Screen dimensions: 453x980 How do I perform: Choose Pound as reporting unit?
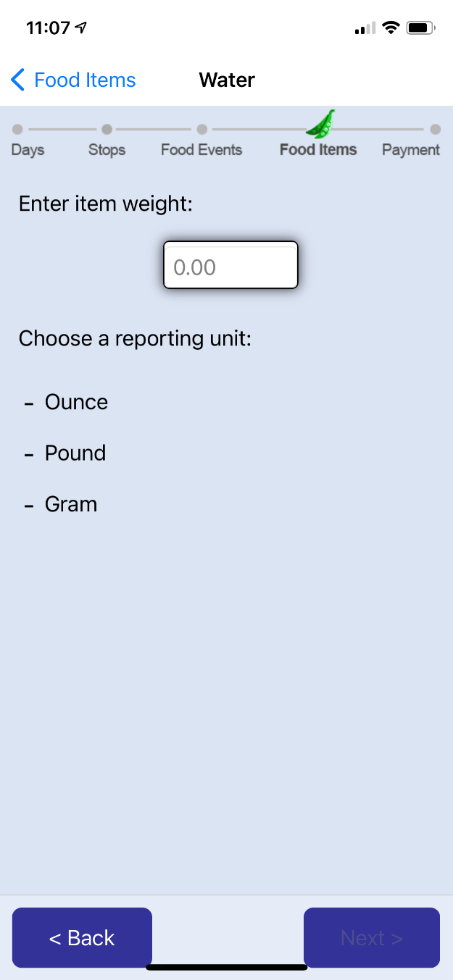tap(75, 453)
